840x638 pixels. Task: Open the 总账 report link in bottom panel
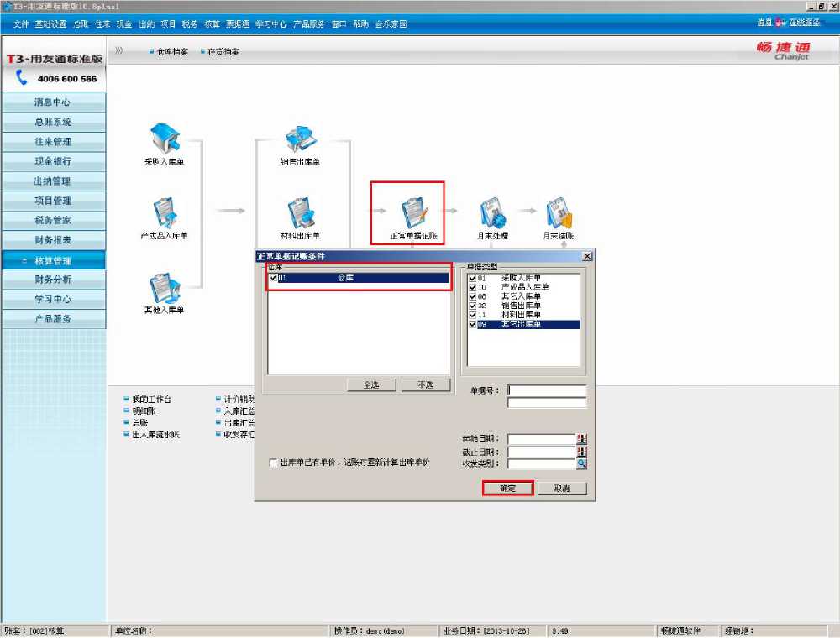coord(140,423)
